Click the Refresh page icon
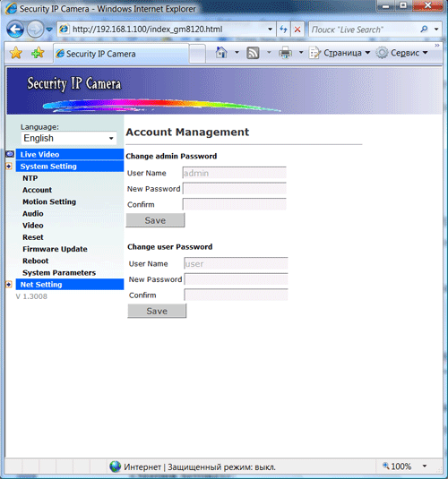 (x=283, y=30)
